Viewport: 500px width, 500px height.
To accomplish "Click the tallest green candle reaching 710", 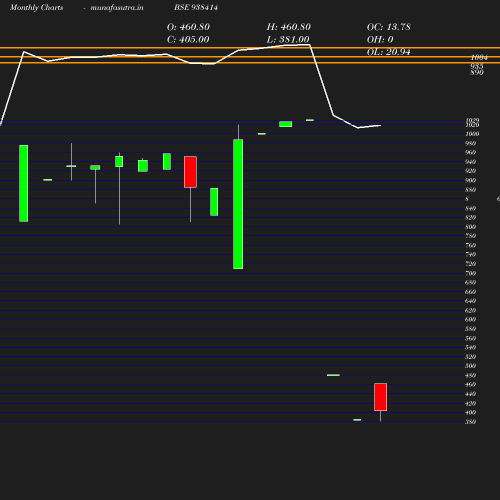I will [238, 204].
